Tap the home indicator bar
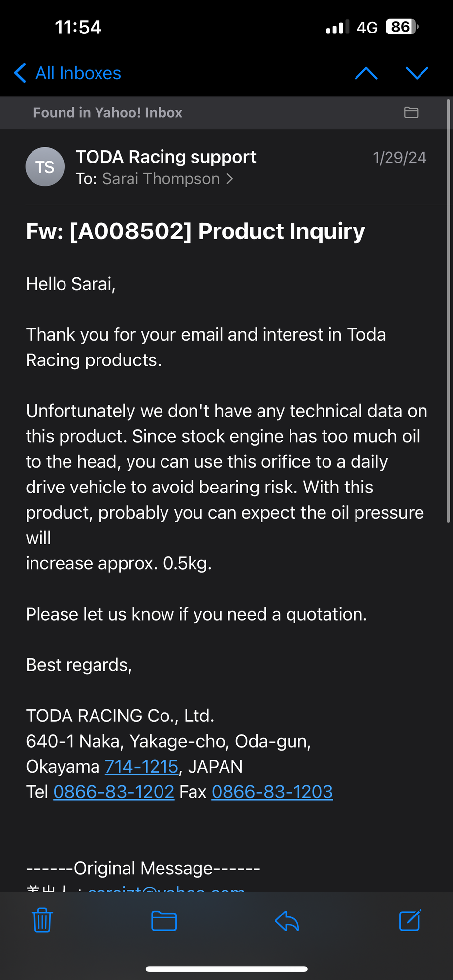The image size is (453, 980). [226, 969]
